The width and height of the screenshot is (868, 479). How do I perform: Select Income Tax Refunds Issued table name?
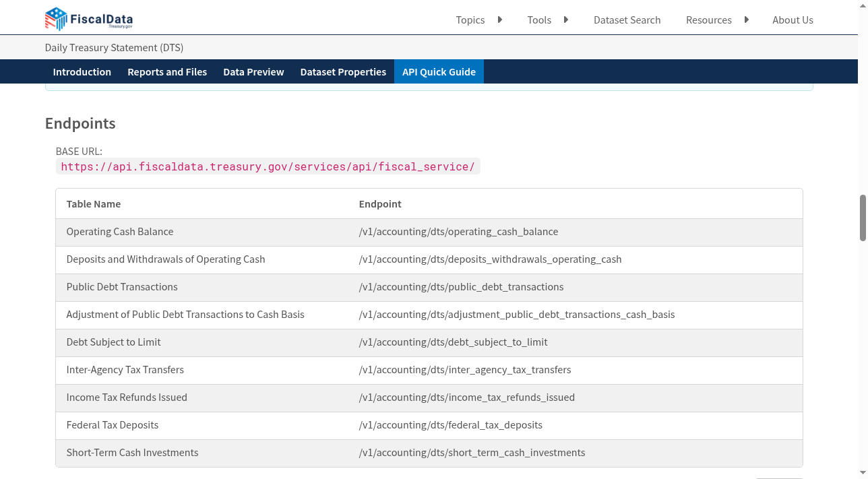[x=127, y=397]
